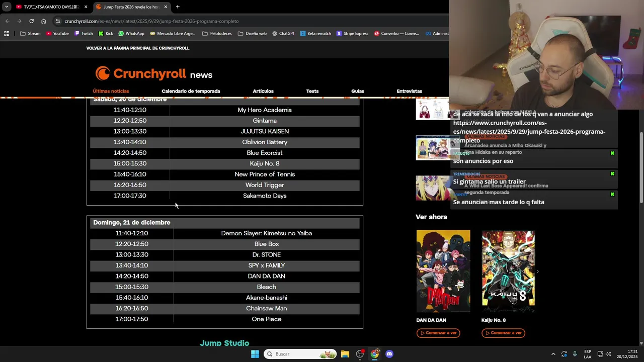Viewport: 644px width, 362px height.
Task: Open the Entrevistas menu item
Action: coord(409,91)
